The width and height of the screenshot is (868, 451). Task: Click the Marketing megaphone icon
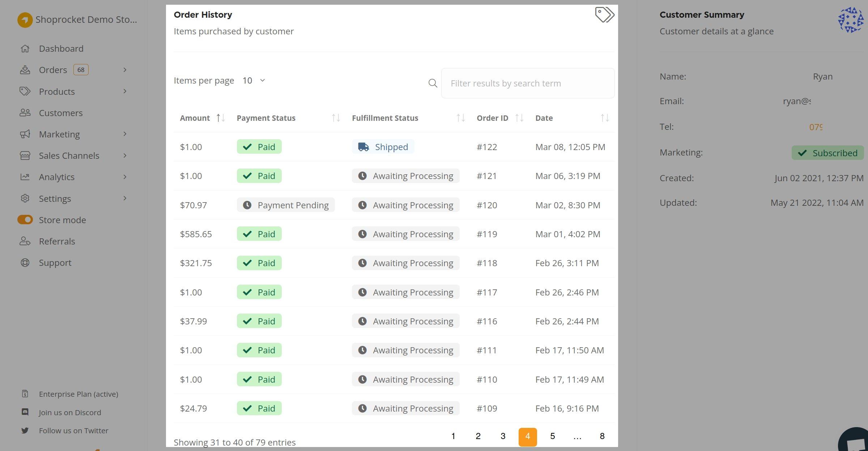25,134
